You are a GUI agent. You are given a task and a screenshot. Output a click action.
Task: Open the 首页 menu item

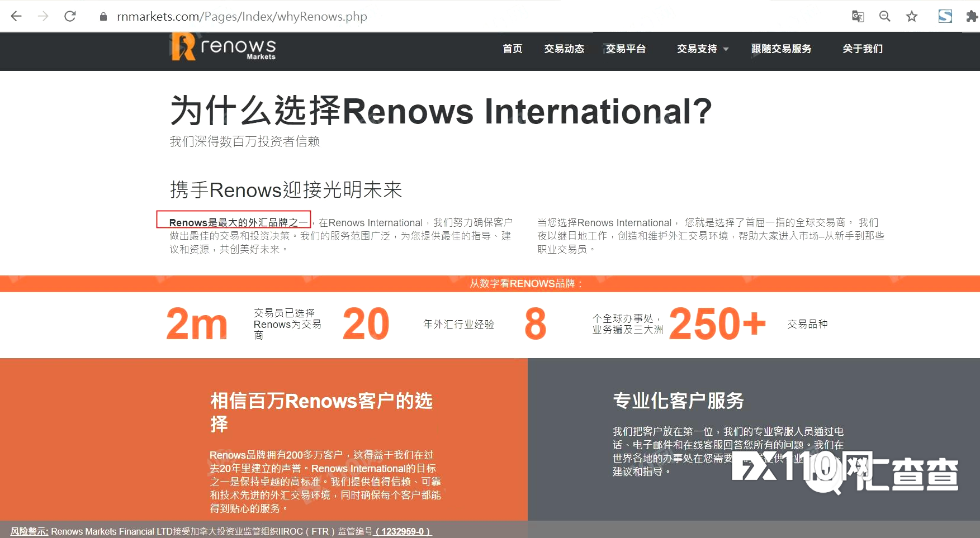coord(512,49)
